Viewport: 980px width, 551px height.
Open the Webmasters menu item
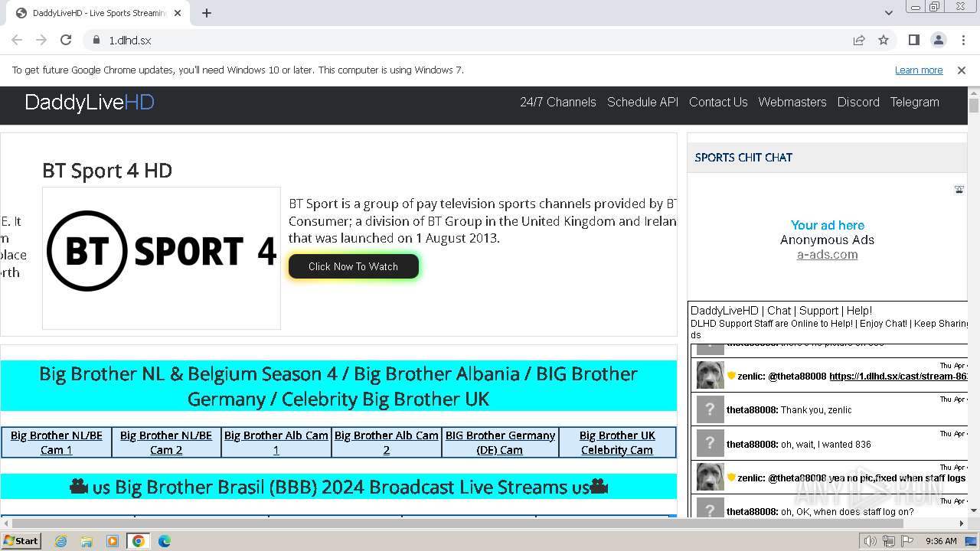point(792,102)
